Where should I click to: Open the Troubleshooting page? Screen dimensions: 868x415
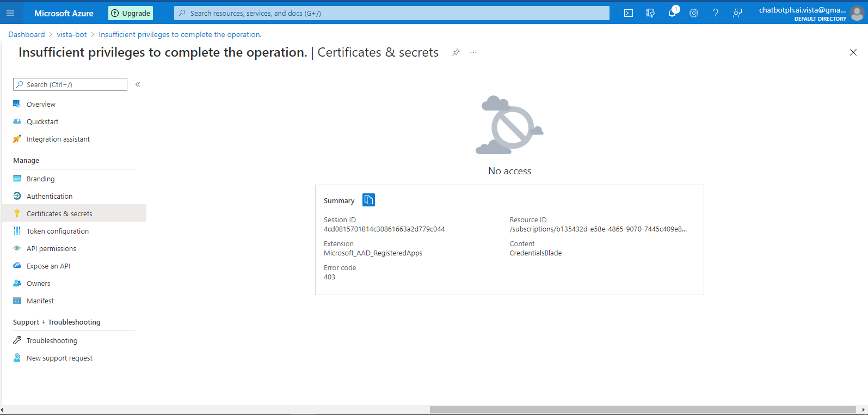[74, 340]
